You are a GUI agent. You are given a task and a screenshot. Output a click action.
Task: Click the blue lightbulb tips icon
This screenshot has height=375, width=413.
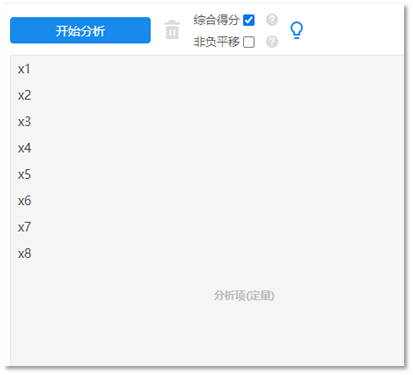297,30
